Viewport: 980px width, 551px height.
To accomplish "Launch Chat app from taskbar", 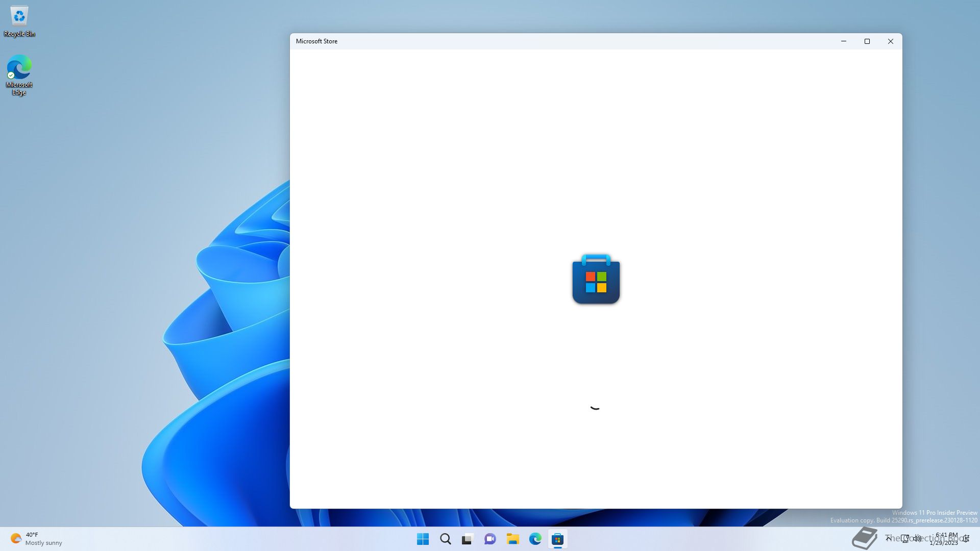I will pos(490,539).
